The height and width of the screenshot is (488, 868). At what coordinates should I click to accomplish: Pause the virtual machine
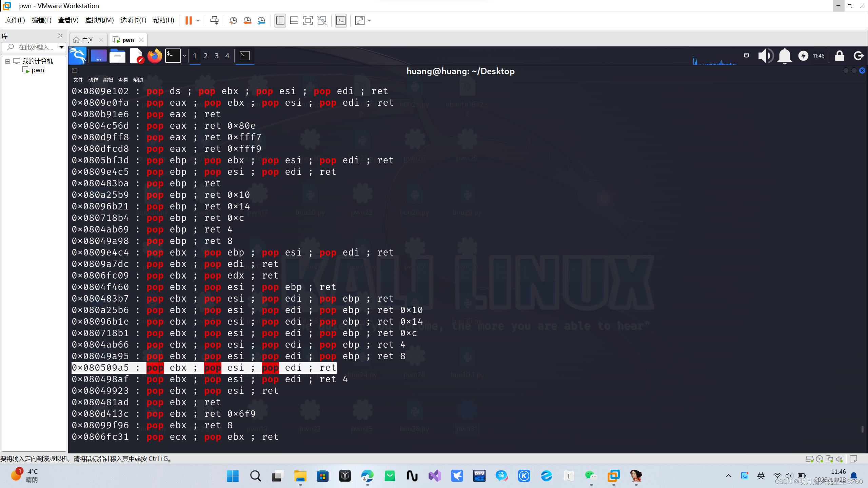[189, 21]
